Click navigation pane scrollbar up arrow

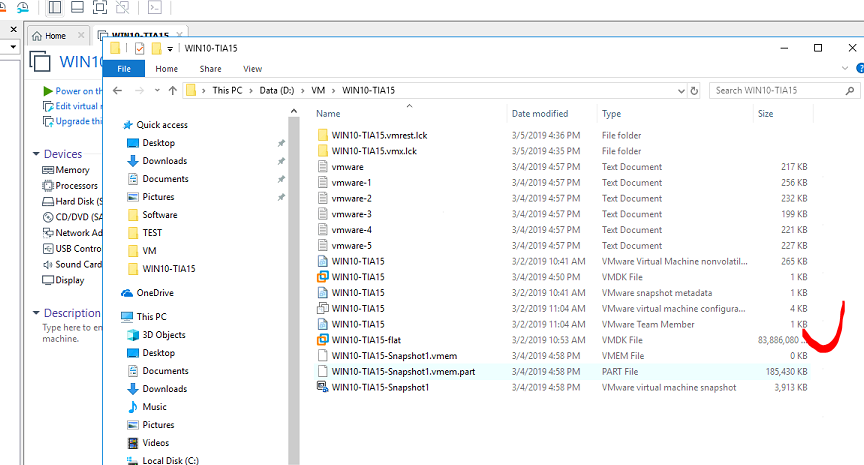294,111
